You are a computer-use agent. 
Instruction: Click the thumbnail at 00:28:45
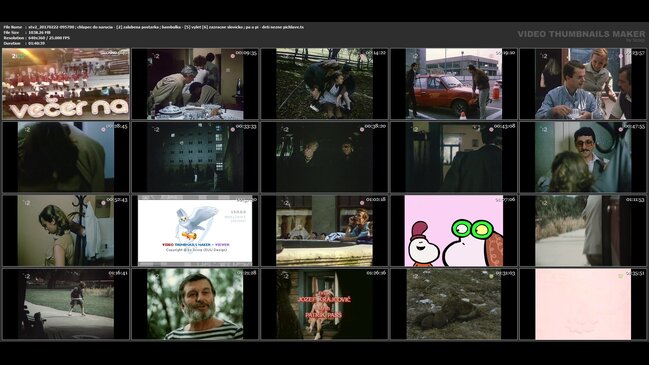(x=66, y=157)
